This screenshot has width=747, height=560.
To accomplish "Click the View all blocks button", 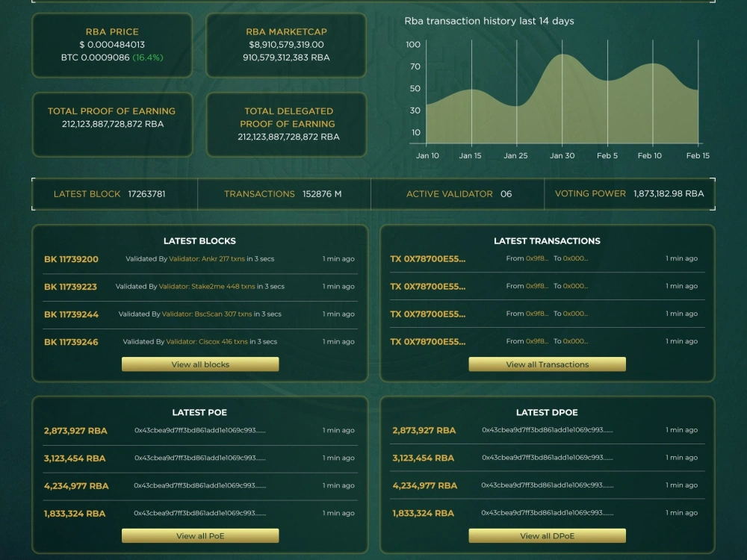I will pos(199,364).
